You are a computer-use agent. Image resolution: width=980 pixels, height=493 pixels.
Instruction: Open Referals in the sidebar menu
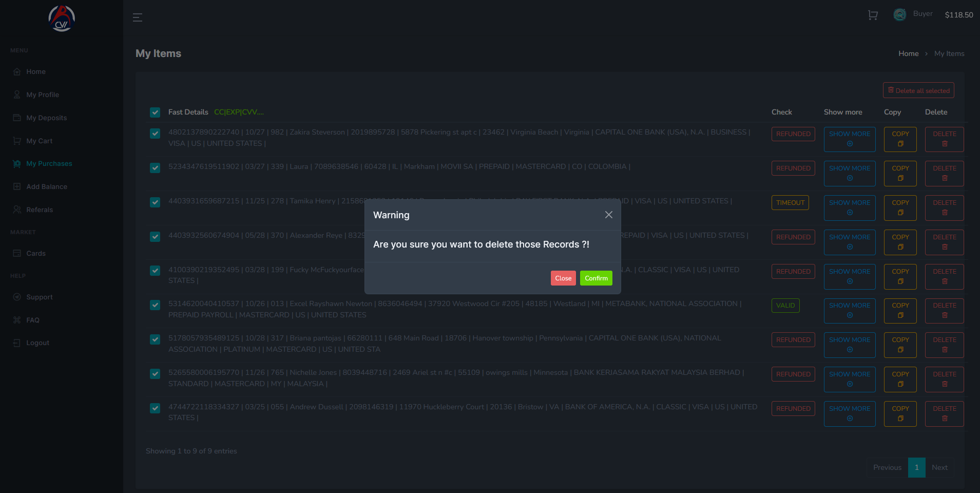(40, 210)
